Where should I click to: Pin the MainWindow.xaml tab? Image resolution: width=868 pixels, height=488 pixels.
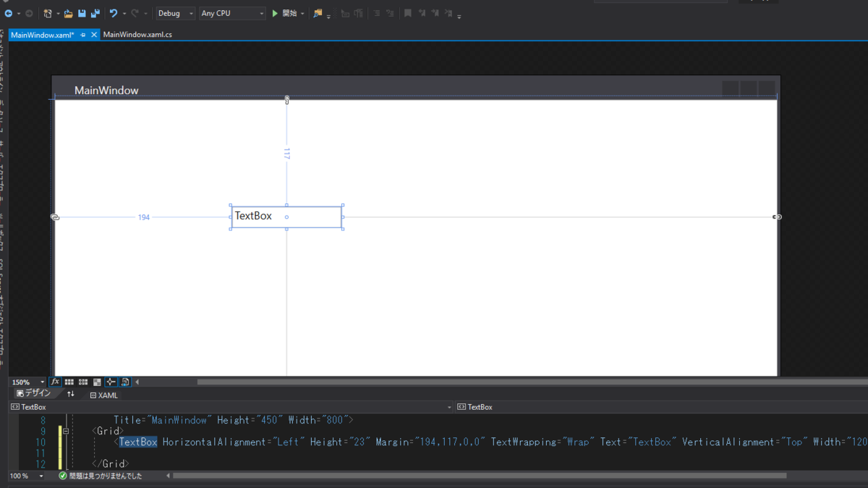tap(83, 35)
